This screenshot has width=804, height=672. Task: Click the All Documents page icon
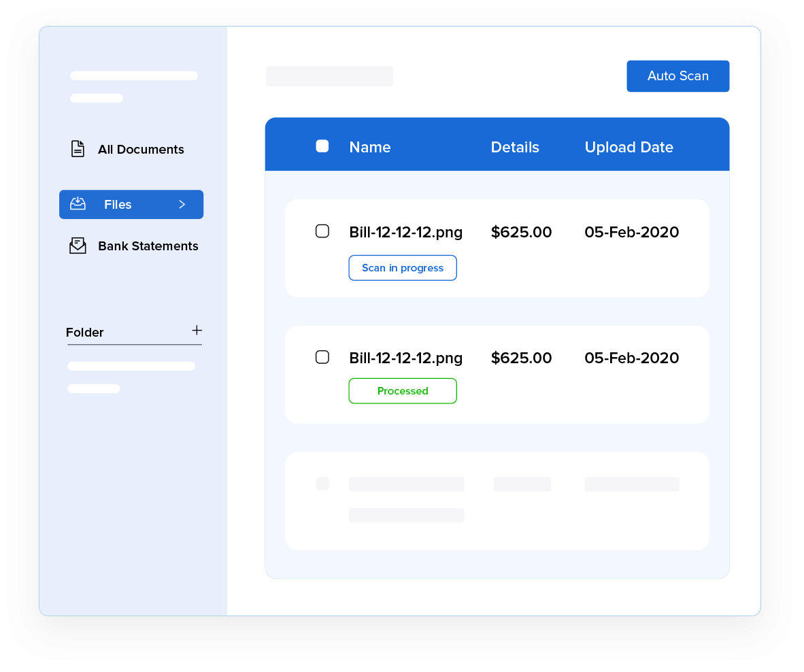click(78, 148)
